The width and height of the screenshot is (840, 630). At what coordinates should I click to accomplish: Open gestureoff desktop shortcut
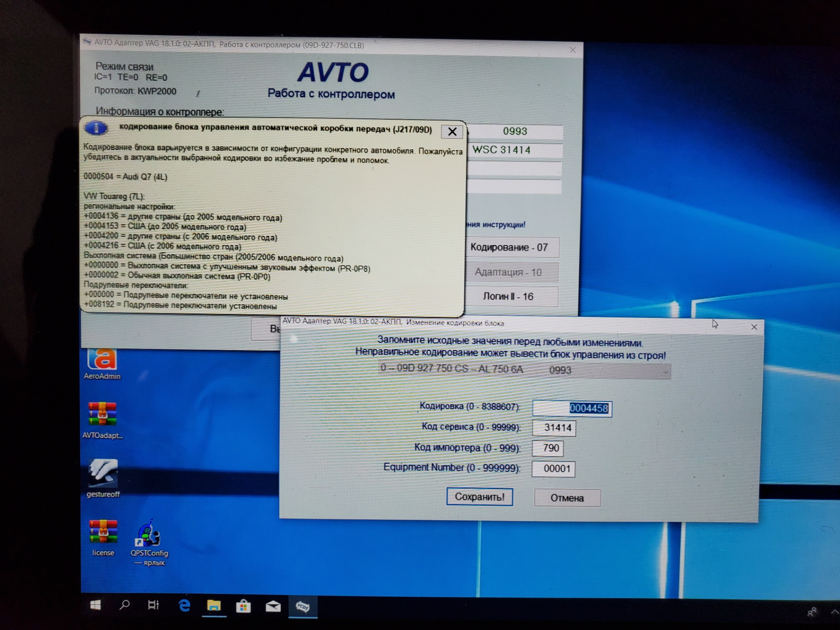point(103,473)
